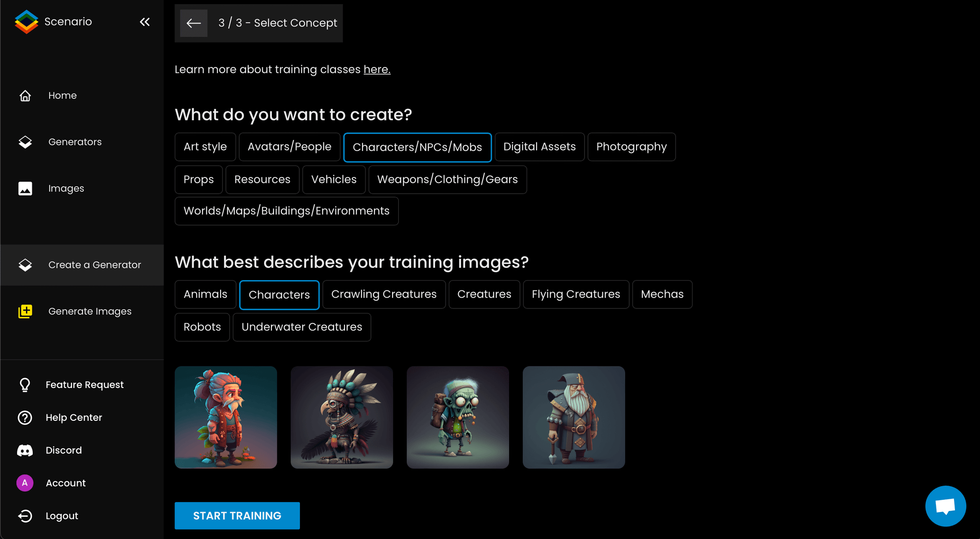Click START TRAINING button
The image size is (980, 539).
pos(237,515)
